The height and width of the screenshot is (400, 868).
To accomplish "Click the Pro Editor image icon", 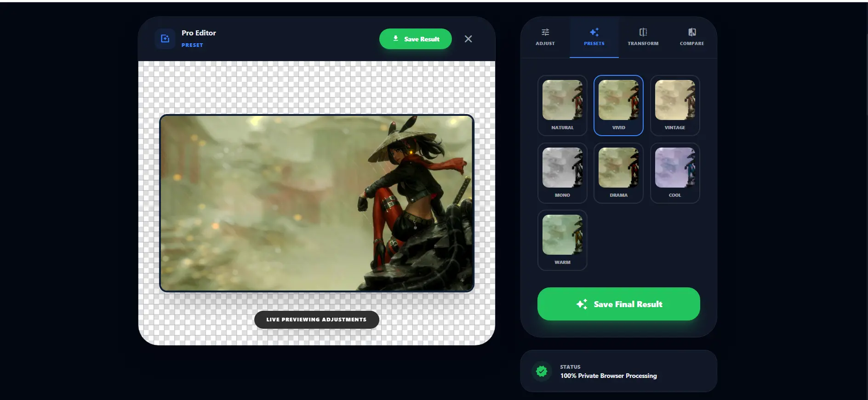I will (x=165, y=39).
